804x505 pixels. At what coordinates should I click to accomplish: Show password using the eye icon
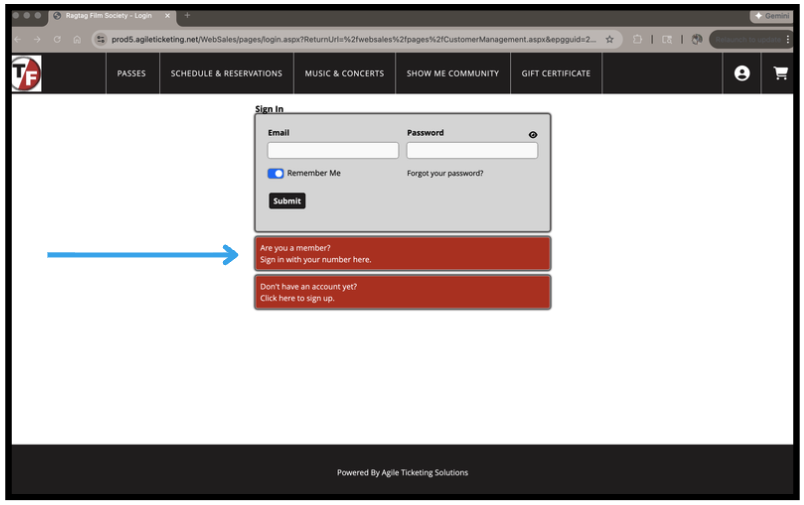coord(533,134)
